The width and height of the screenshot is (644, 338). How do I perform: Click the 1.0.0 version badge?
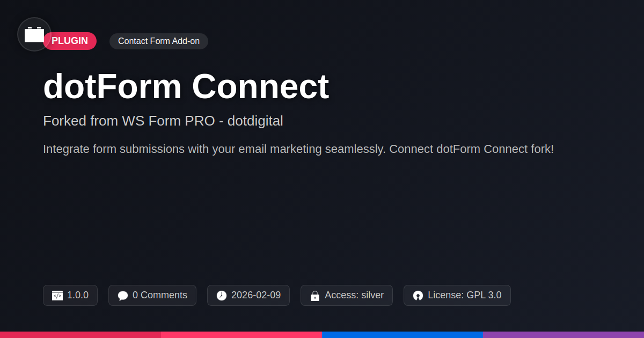tap(70, 296)
